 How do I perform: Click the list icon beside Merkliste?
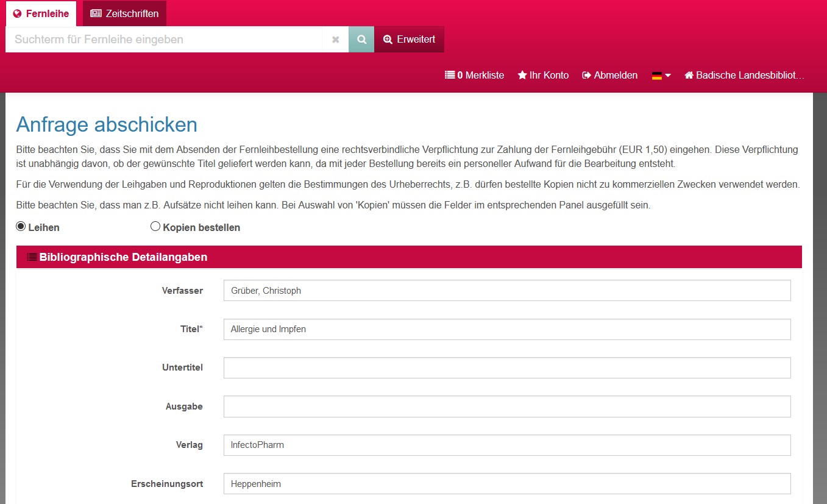tap(450, 76)
